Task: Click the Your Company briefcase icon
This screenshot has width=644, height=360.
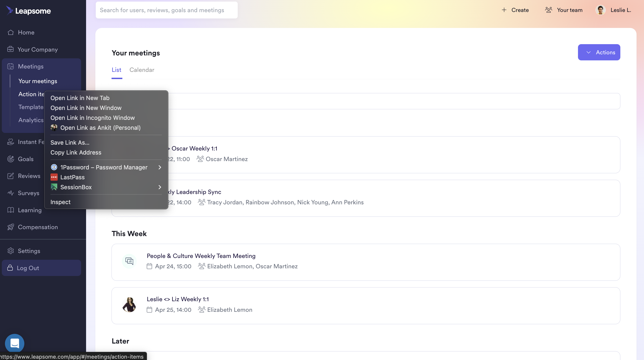Action: tap(11, 49)
